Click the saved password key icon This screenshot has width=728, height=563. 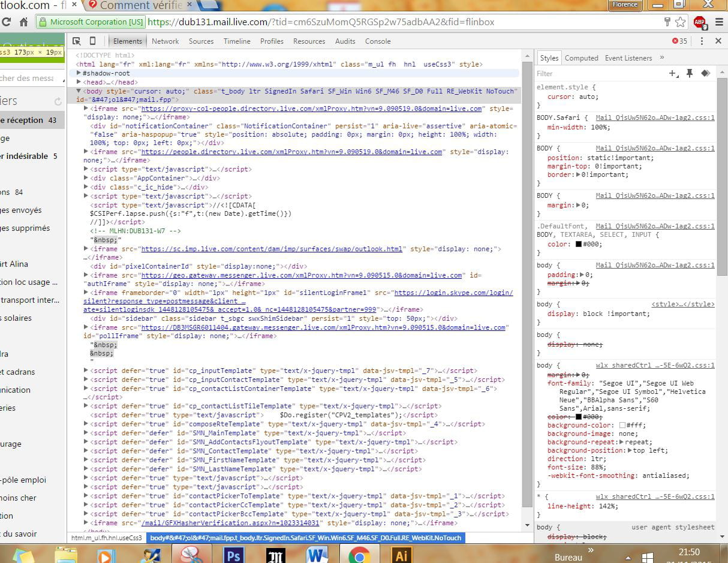[667, 22]
